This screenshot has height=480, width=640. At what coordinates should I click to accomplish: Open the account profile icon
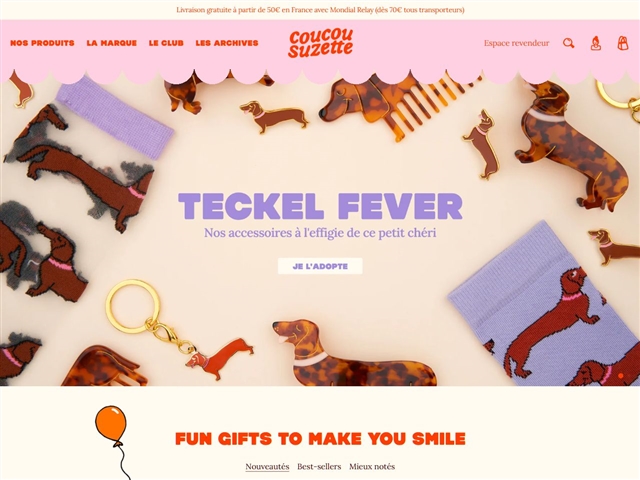click(x=596, y=43)
